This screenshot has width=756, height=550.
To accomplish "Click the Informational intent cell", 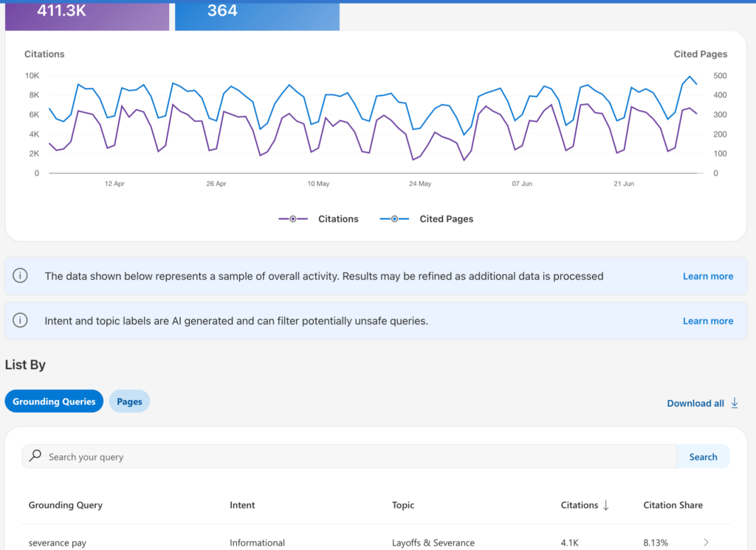I will [x=257, y=543].
